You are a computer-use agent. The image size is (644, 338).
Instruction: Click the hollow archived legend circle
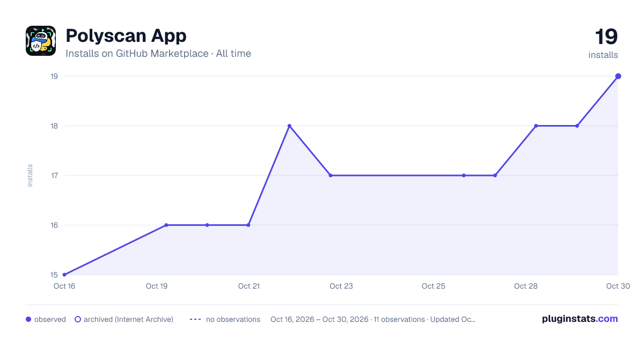click(78, 319)
